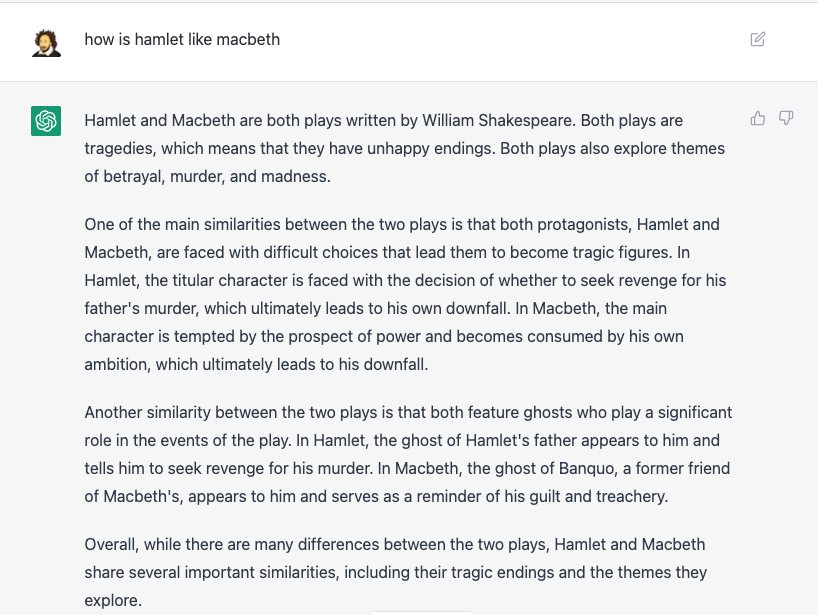Viewport: 818px width, 615px height.
Task: Click the prompt text 'how is hamlet like macbeth'
Action: (x=182, y=40)
